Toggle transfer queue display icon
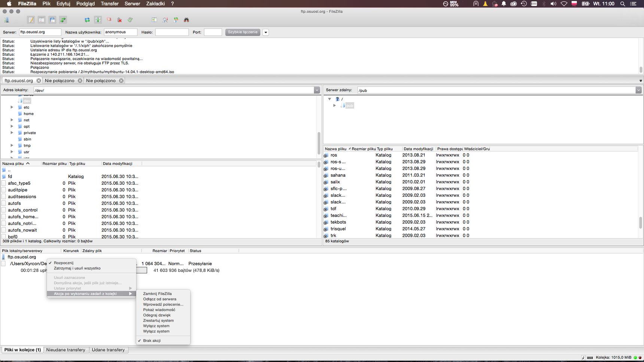This screenshot has width=644, height=362. tap(63, 20)
